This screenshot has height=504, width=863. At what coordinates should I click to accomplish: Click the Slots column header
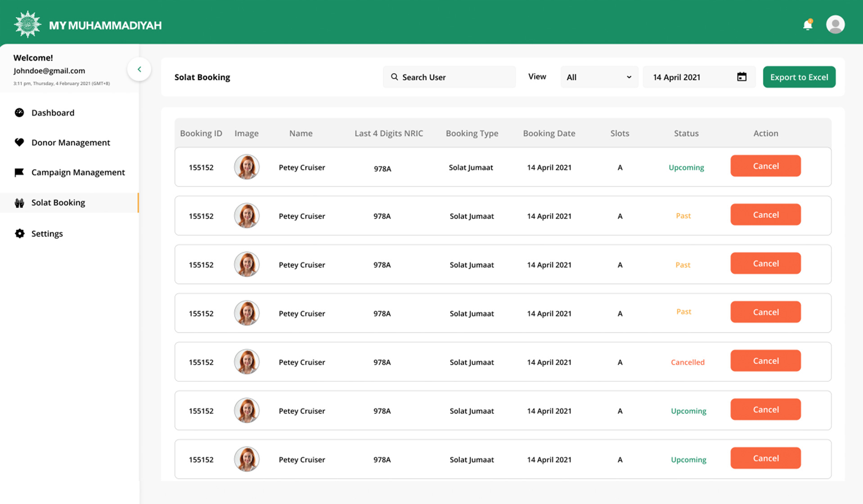(620, 133)
